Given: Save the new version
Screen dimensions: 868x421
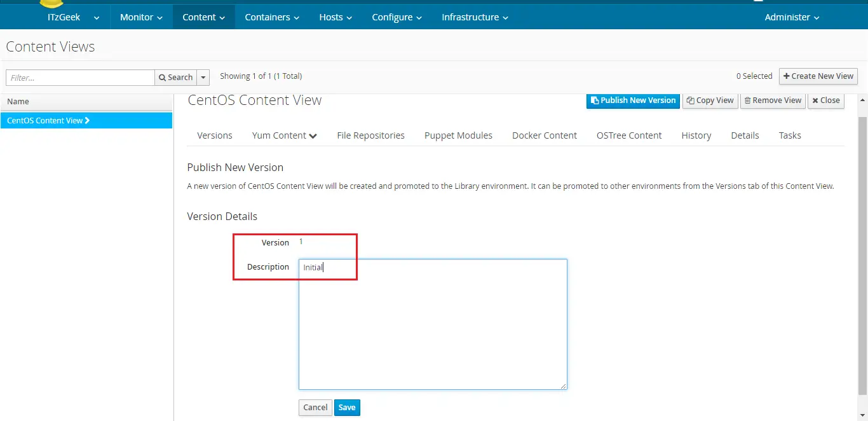Looking at the screenshot, I should [347, 408].
